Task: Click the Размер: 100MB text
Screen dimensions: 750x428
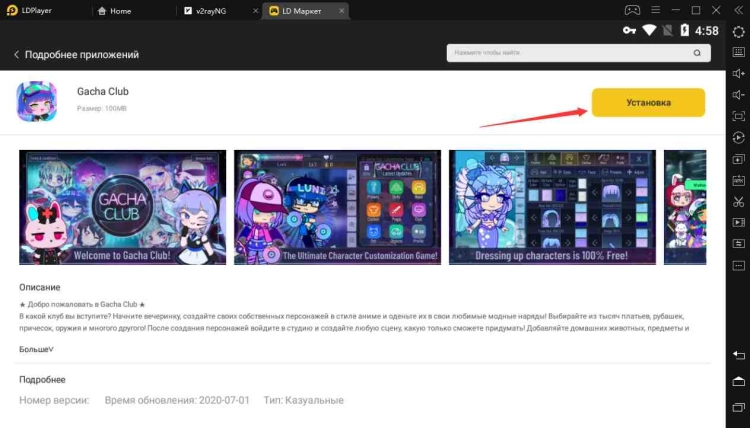Action: (102, 109)
